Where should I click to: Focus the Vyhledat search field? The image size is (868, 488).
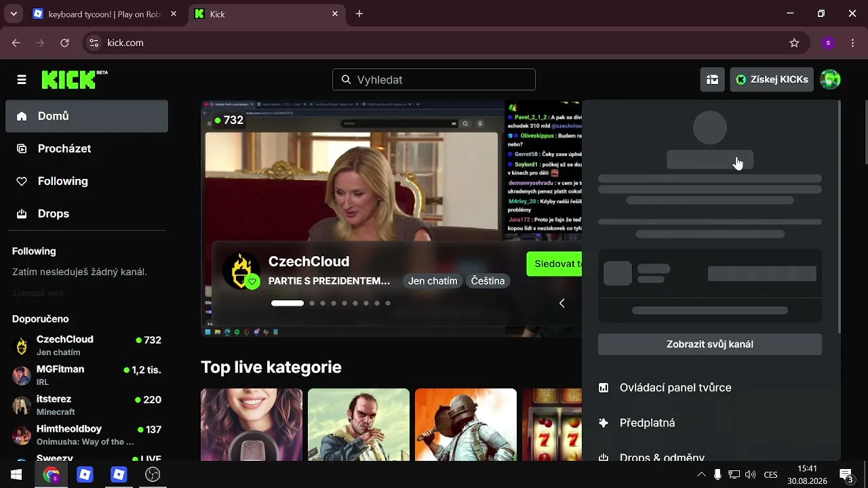point(434,79)
